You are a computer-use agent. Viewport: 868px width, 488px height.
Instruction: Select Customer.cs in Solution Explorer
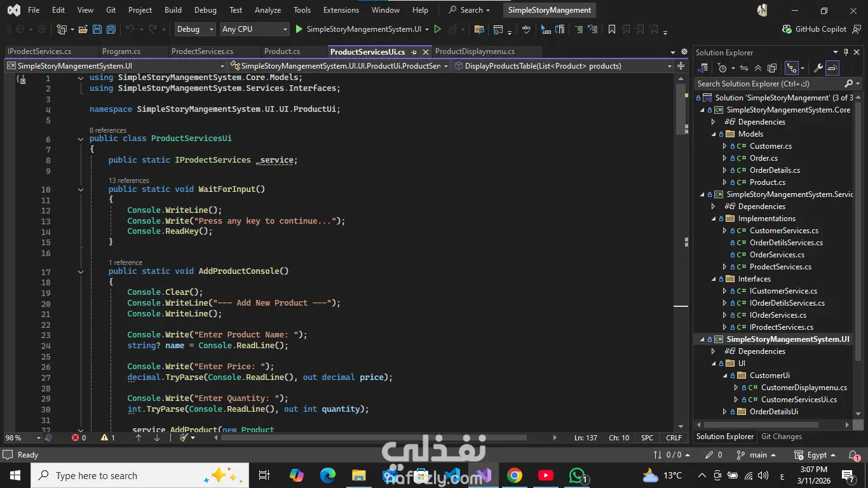coord(770,146)
